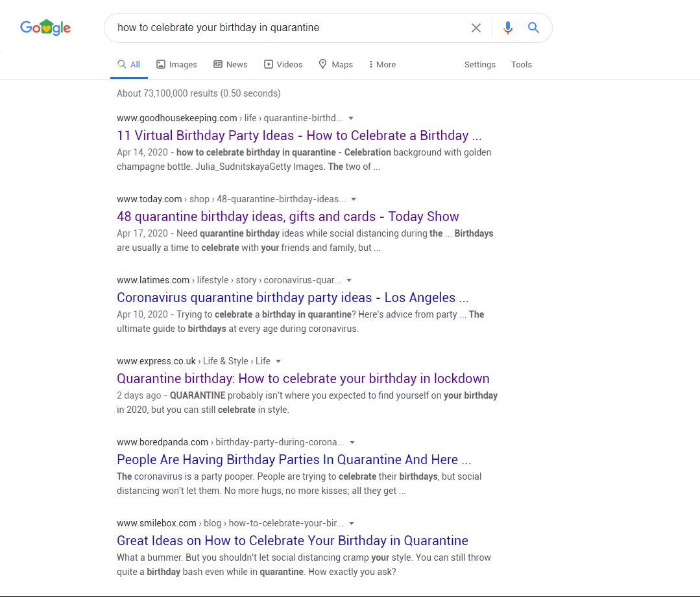Expand latimes.com result options arrow

349,281
